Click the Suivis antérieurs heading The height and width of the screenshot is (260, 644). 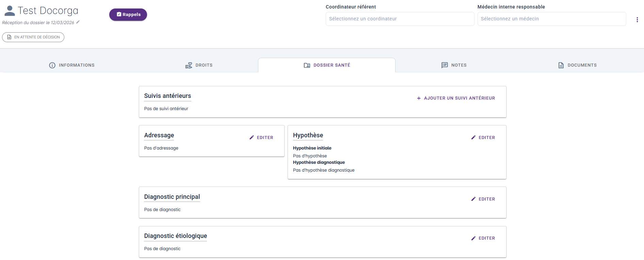[x=167, y=96]
